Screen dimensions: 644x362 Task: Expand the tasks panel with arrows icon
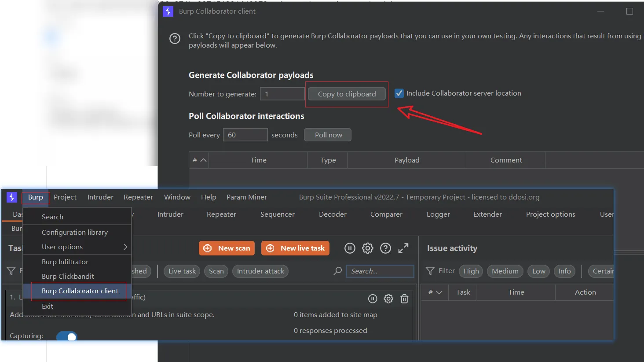point(403,248)
